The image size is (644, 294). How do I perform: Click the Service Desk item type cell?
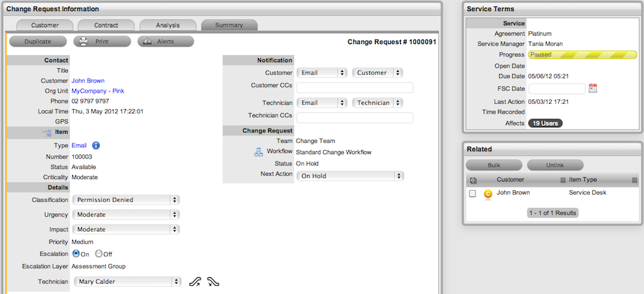(x=588, y=192)
